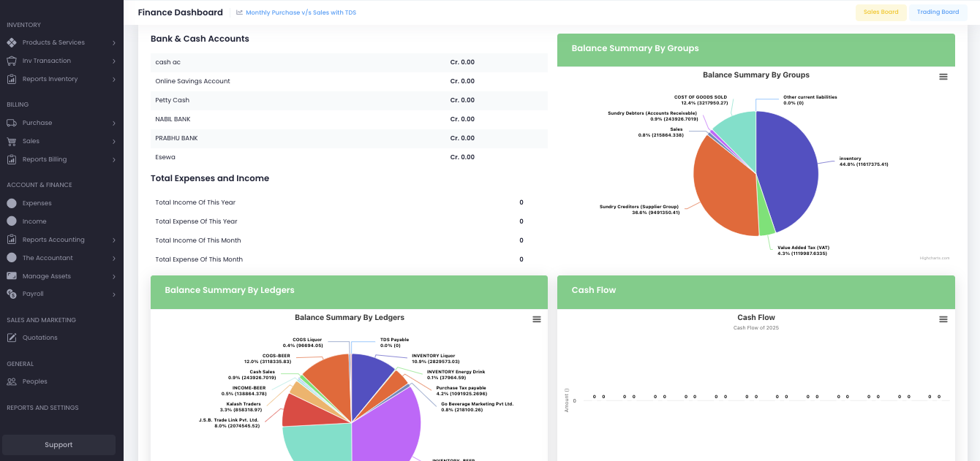Click the Payroll money icon
Screen dimensions: 980x461
pos(12,294)
